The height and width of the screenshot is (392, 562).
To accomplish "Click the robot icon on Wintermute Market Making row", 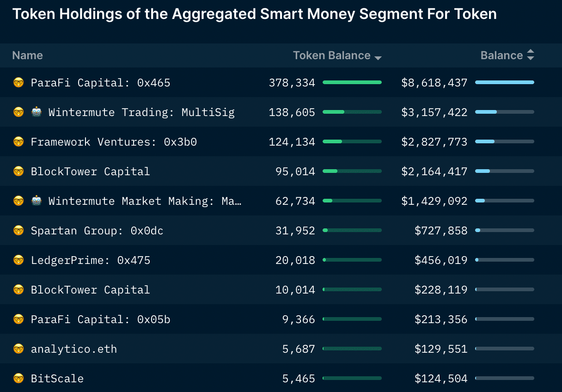I will [36, 201].
